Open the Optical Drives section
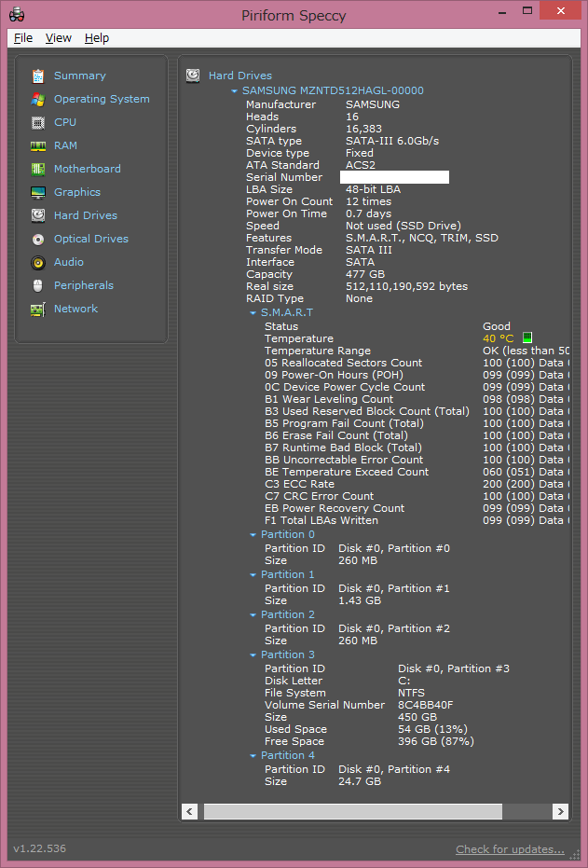The image size is (588, 868). [91, 239]
